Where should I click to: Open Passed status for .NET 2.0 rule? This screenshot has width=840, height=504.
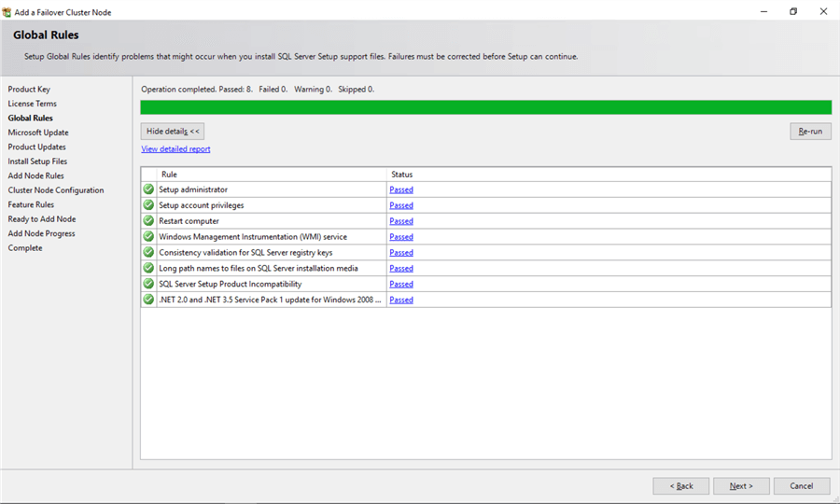tap(401, 300)
